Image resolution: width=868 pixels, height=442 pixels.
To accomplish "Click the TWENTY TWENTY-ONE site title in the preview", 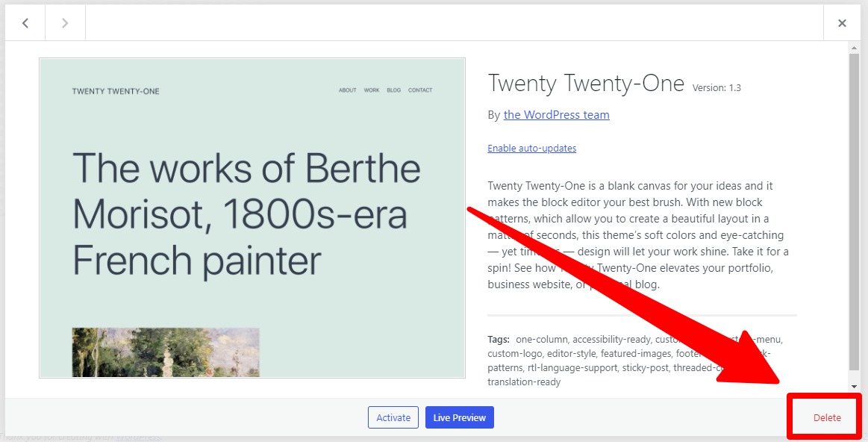I will [x=116, y=91].
